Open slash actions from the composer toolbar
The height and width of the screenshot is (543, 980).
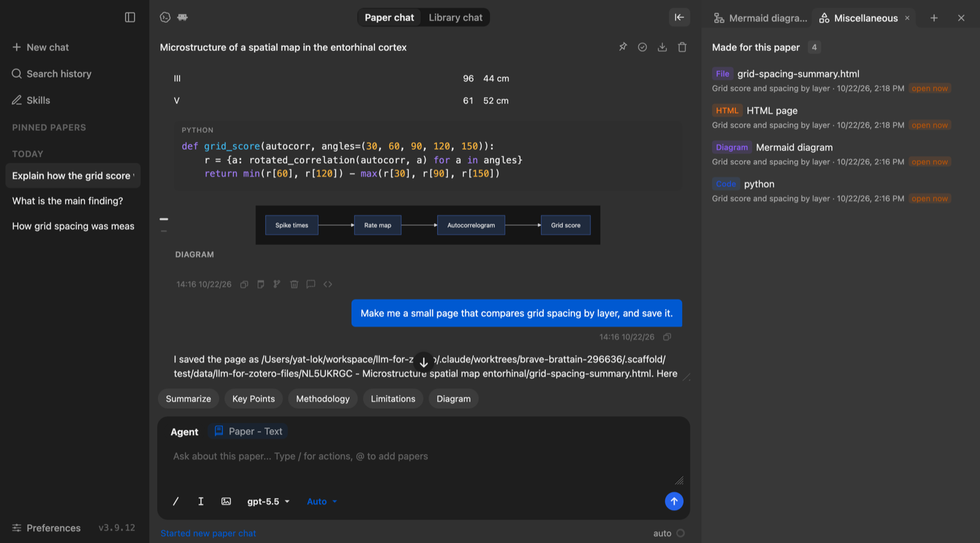[x=176, y=501]
